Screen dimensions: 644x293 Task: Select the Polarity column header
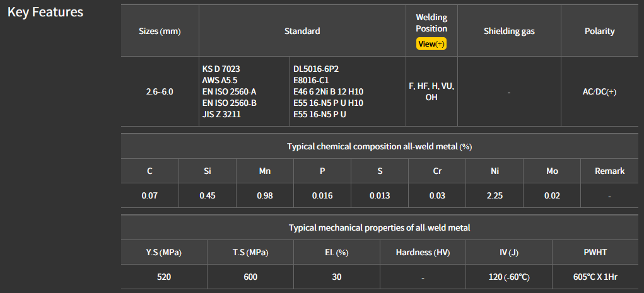[x=599, y=31]
